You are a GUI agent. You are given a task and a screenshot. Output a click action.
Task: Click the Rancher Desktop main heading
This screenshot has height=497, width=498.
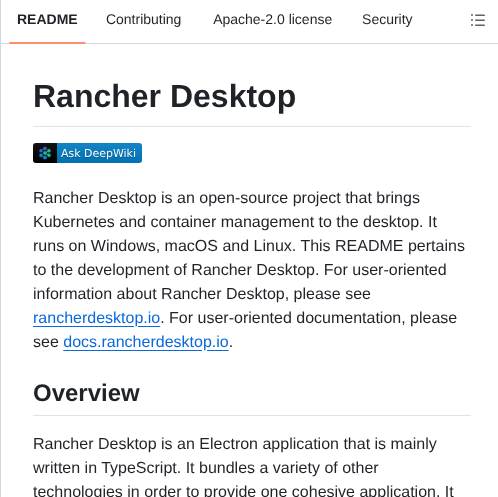point(164,97)
